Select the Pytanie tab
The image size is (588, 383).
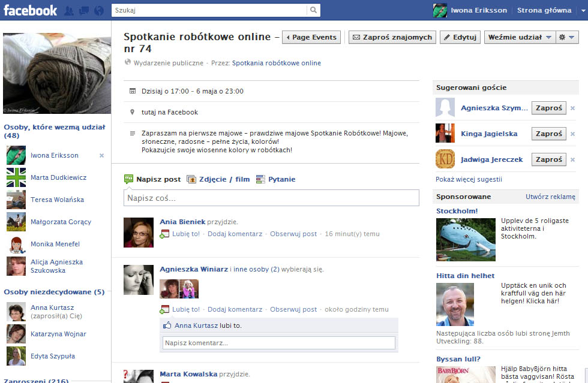pos(276,179)
